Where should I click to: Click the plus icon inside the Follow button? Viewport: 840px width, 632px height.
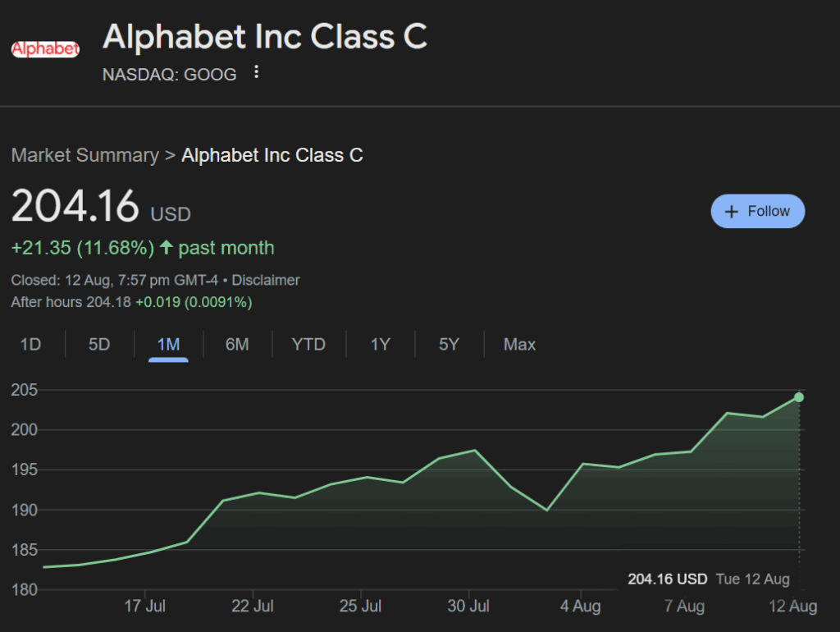(733, 211)
